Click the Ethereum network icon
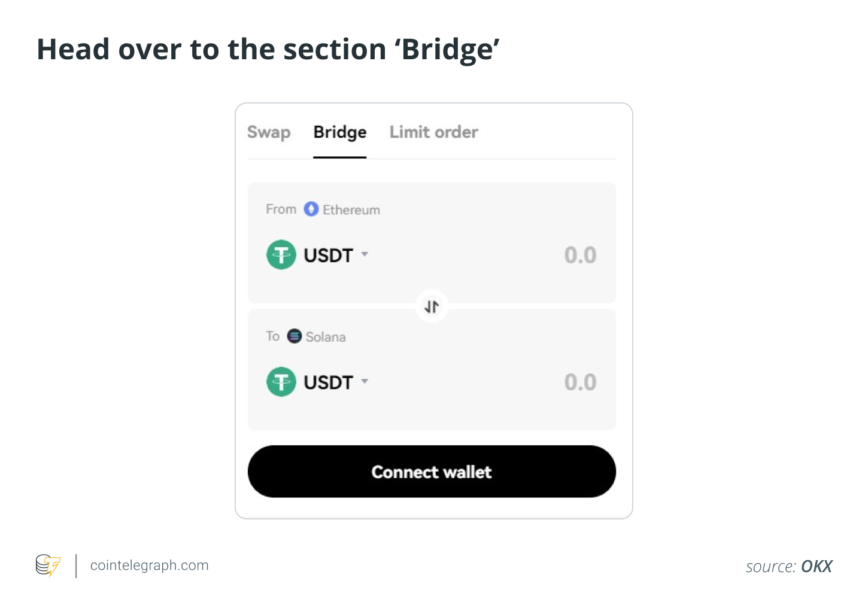868x614 pixels. 311,209
